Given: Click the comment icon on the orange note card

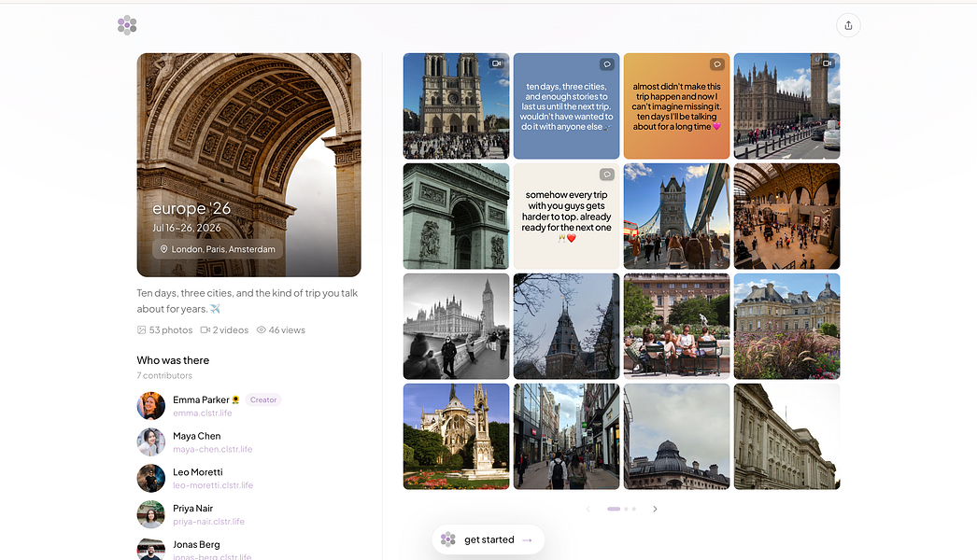Looking at the screenshot, I should coord(717,64).
